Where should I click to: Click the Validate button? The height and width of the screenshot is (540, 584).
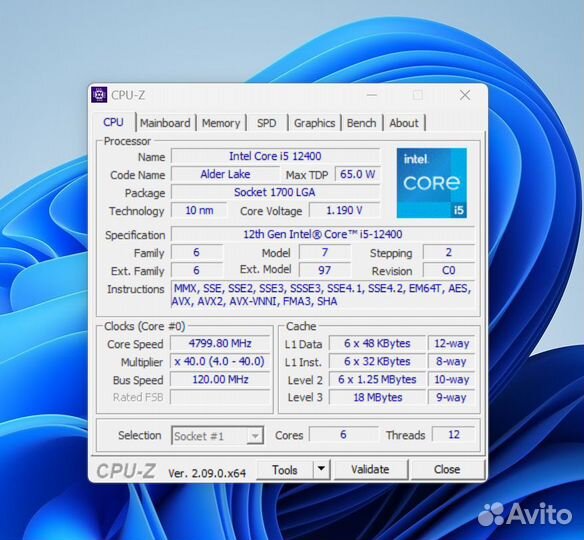[371, 470]
